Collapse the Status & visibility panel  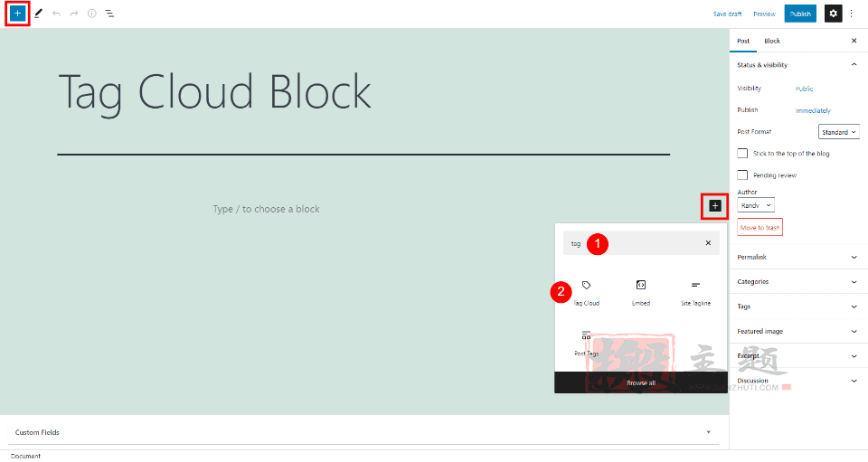[x=799, y=65]
